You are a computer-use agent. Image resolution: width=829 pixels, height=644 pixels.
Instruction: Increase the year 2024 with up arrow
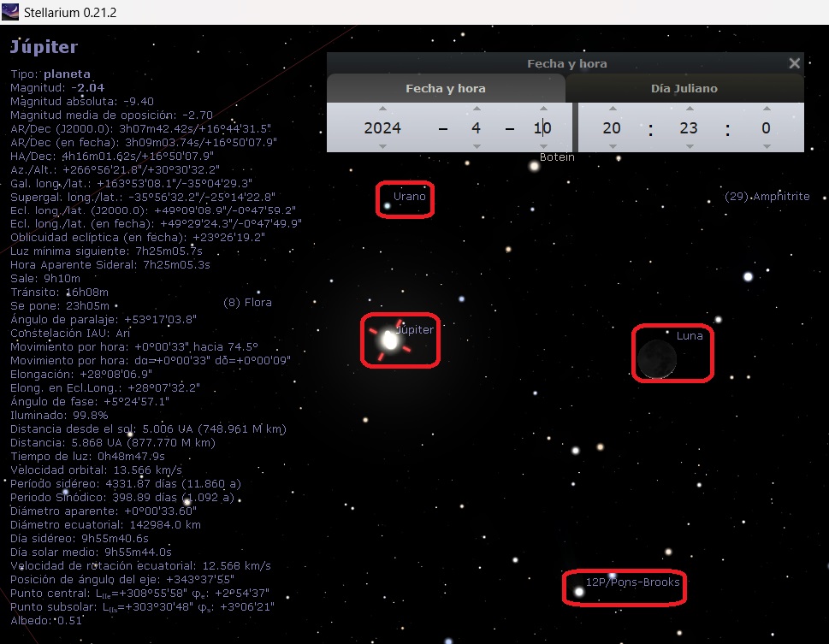[x=382, y=109]
